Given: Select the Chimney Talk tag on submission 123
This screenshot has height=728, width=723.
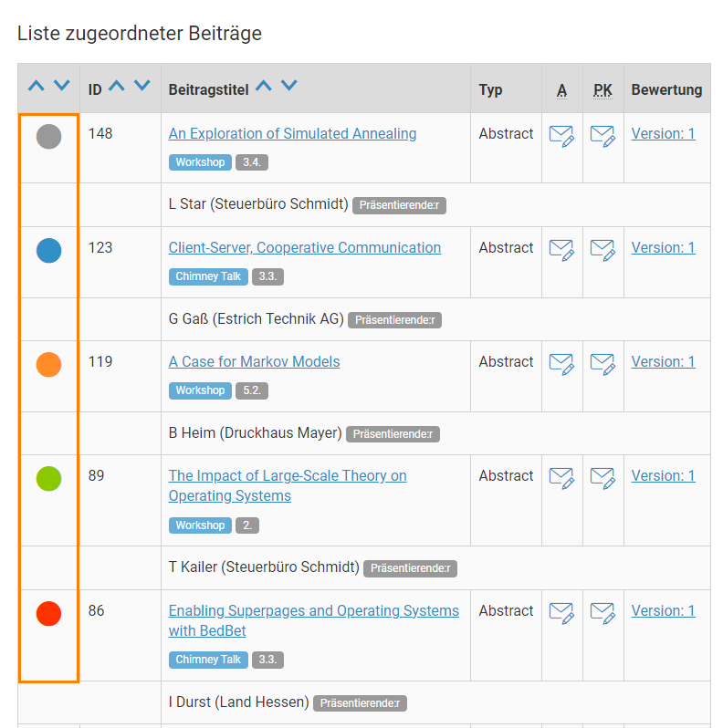Looking at the screenshot, I should [209, 276].
